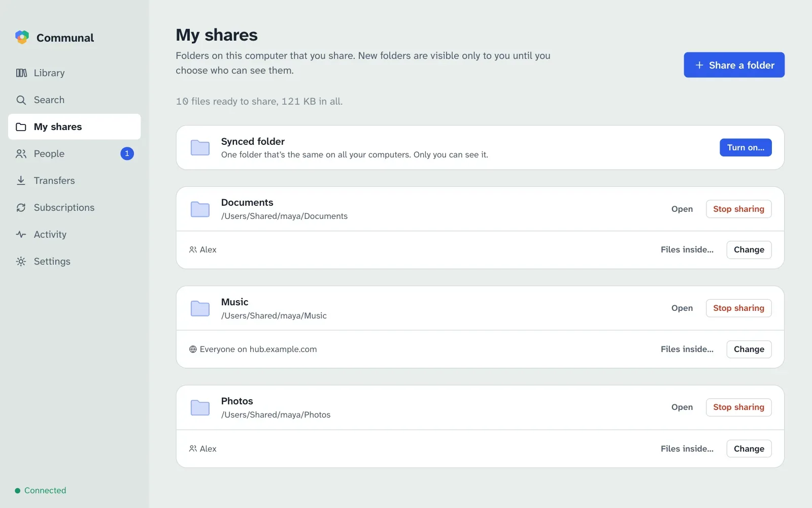Click the Share a folder button
This screenshot has width=812, height=508.
(734, 65)
